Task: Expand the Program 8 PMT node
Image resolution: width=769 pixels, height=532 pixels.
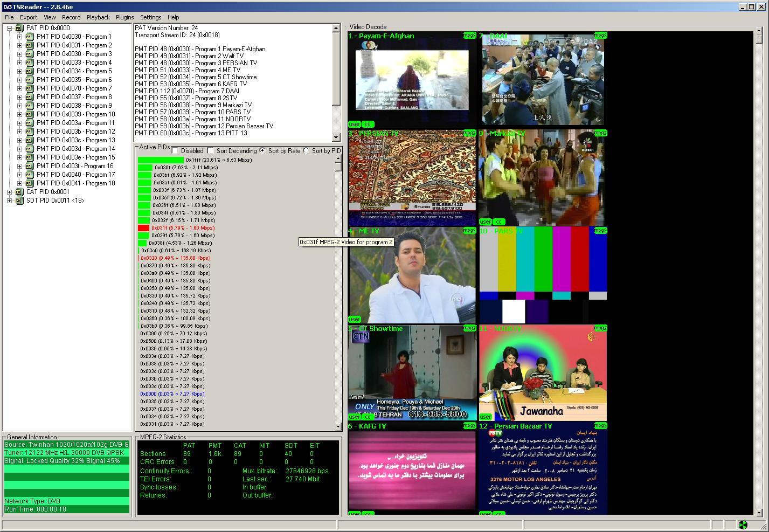Action: point(19,97)
